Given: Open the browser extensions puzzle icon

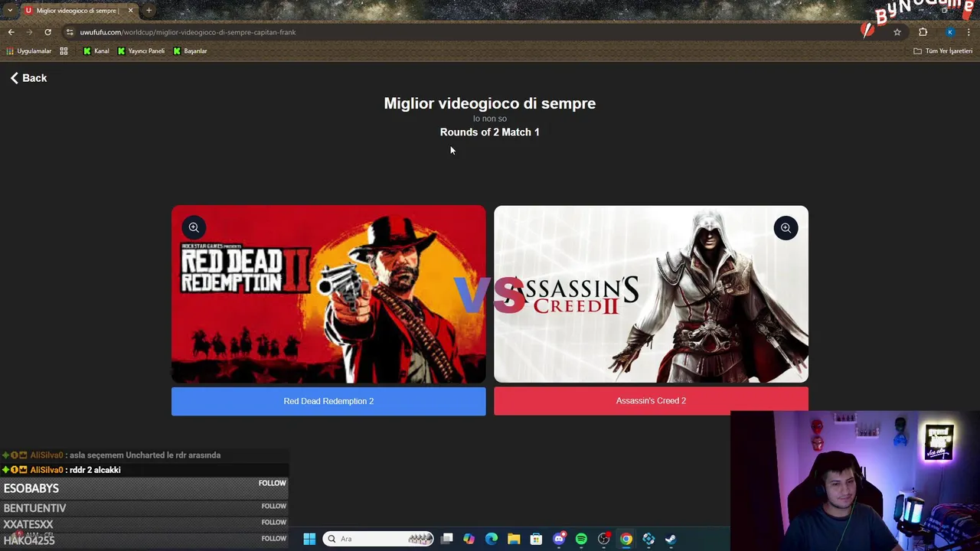Looking at the screenshot, I should click(923, 32).
